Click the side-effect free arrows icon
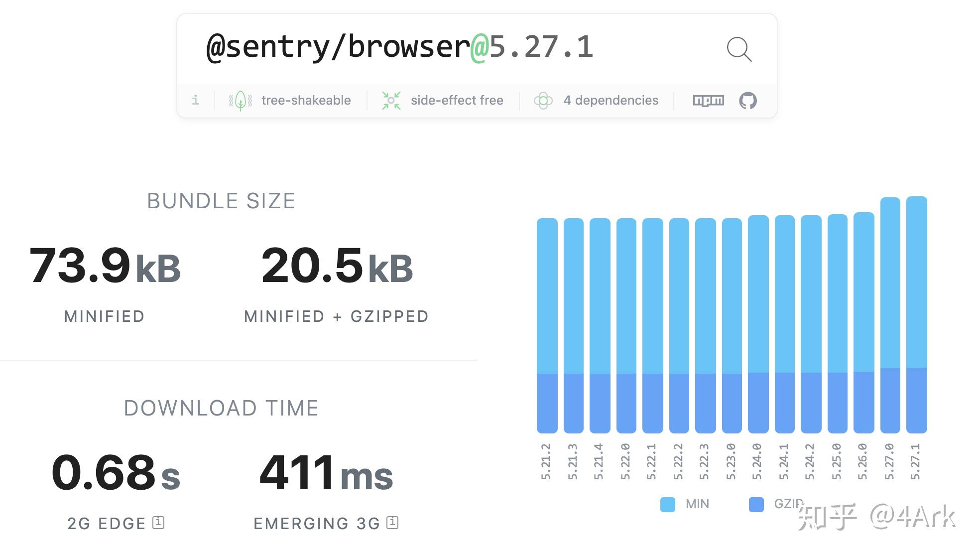 [x=391, y=100]
